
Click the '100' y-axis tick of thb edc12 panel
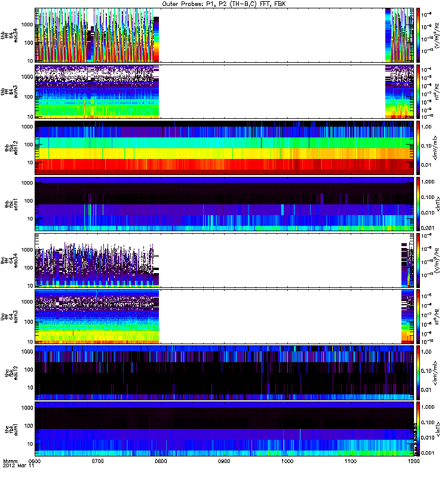[x=29, y=145]
